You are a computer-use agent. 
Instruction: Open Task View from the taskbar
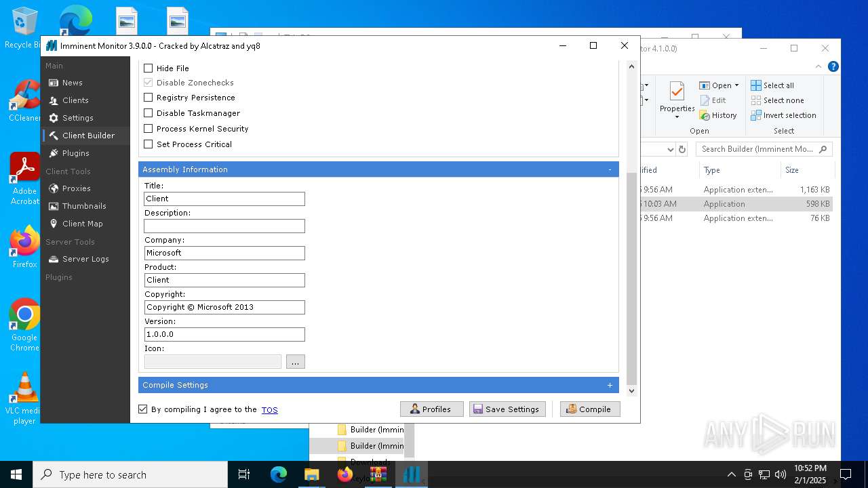coord(244,475)
